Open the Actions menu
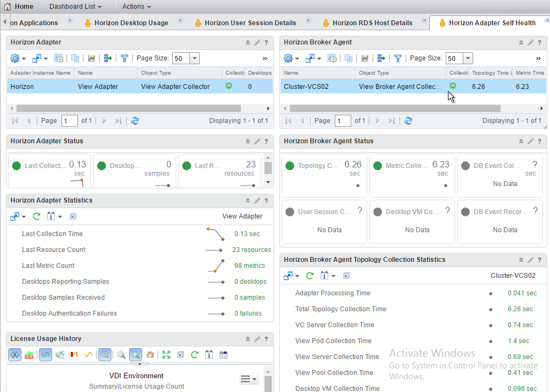Viewport: 550px width, 392px height. tap(137, 7)
